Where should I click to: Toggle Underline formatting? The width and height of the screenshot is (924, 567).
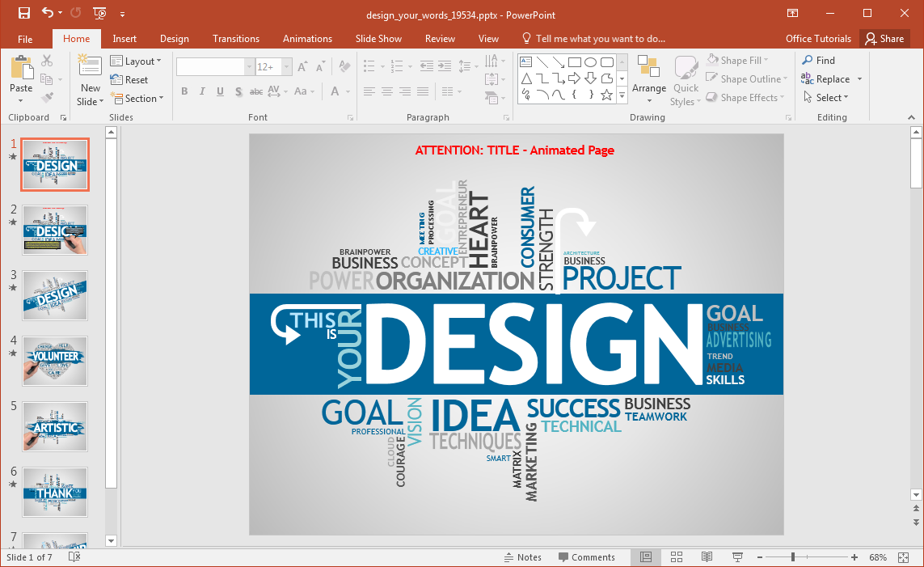[x=219, y=91]
